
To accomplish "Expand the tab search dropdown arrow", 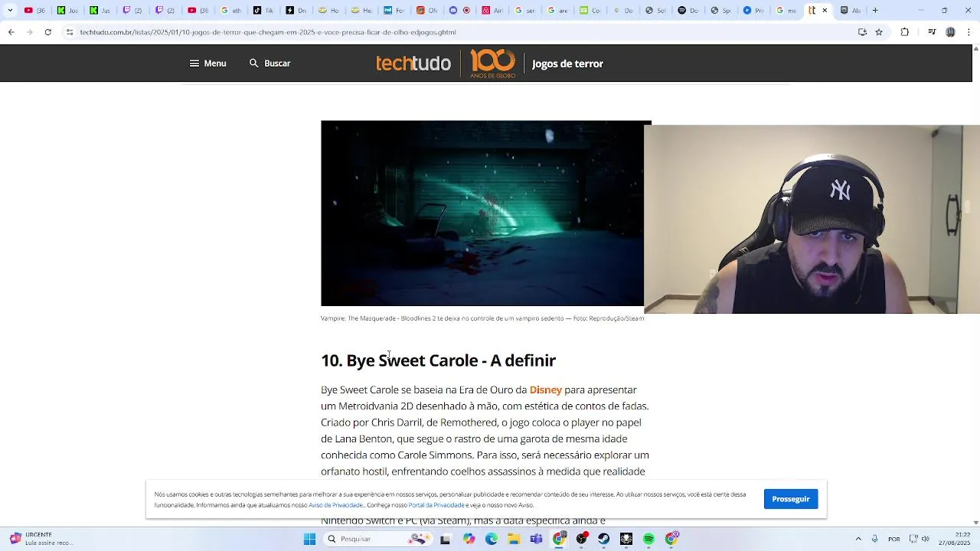I will click(10, 11).
